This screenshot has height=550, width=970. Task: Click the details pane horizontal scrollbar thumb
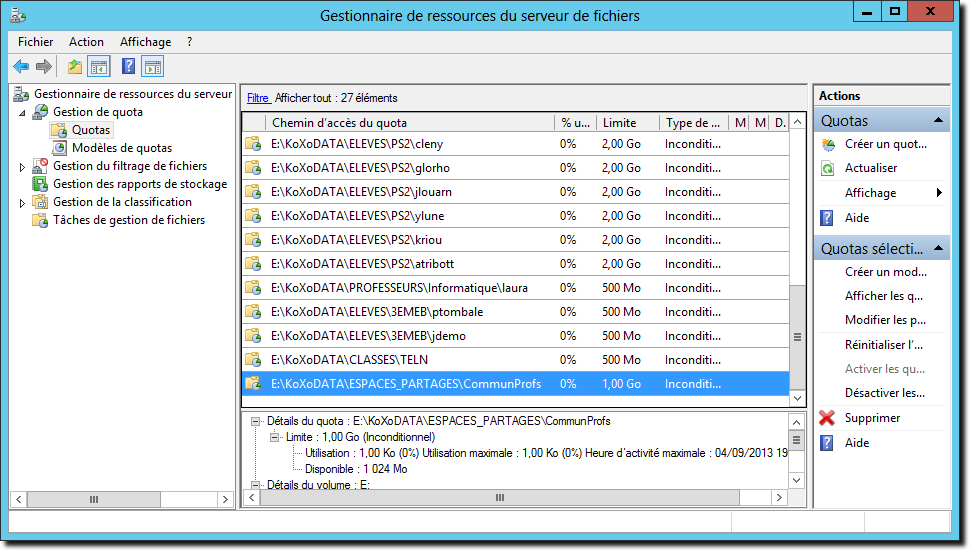[x=500, y=497]
